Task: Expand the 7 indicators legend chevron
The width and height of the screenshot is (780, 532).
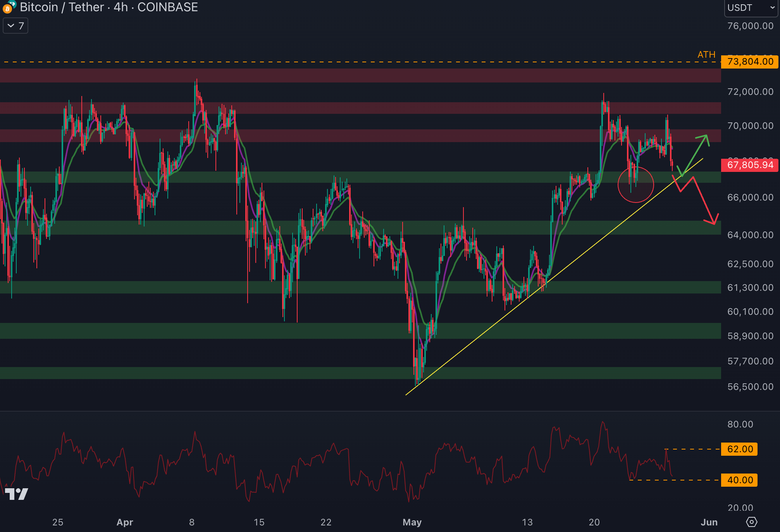Action: (x=11, y=26)
